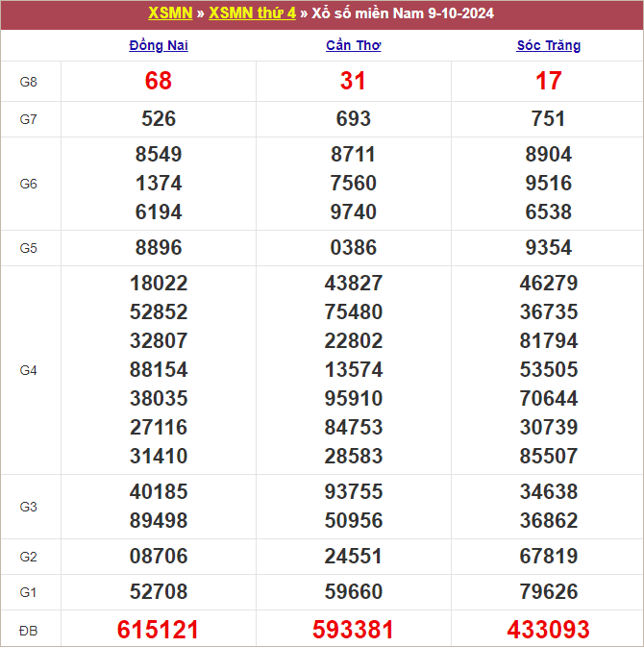Select the G1 number 52708
Viewport: 644px width, 647px height.
159,592
